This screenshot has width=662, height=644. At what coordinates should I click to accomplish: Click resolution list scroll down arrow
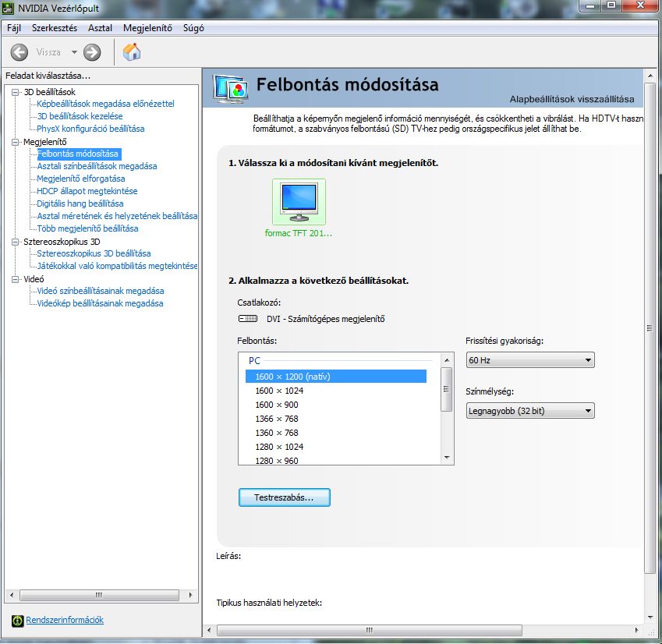447,458
